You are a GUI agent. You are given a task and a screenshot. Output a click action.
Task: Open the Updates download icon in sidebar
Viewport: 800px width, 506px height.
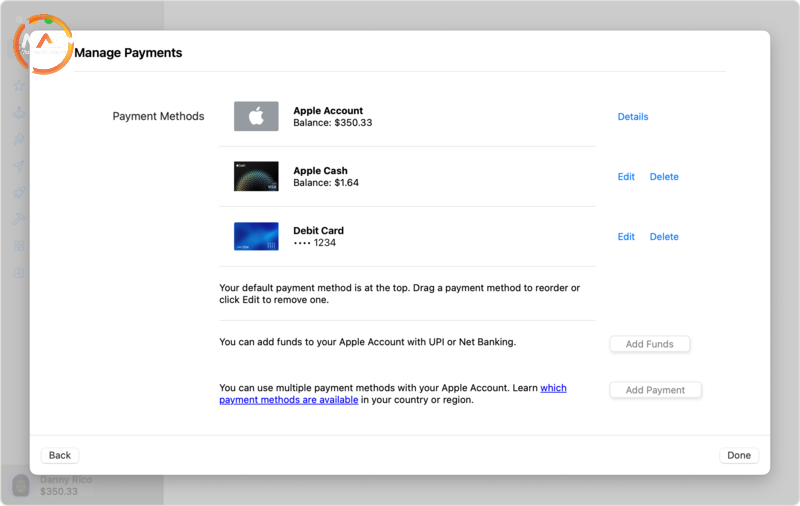coord(19,272)
